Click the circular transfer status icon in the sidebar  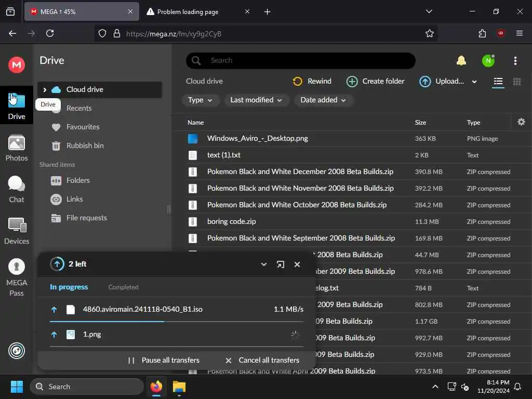click(x=16, y=351)
